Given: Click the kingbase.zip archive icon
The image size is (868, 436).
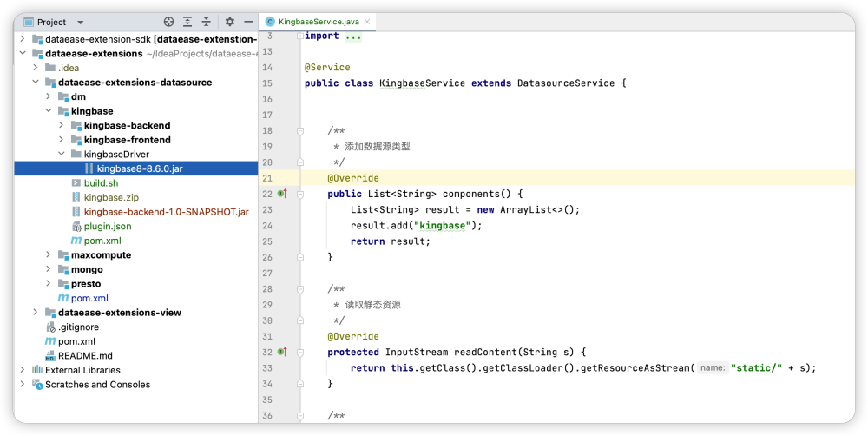Looking at the screenshot, I should pos(76,197).
